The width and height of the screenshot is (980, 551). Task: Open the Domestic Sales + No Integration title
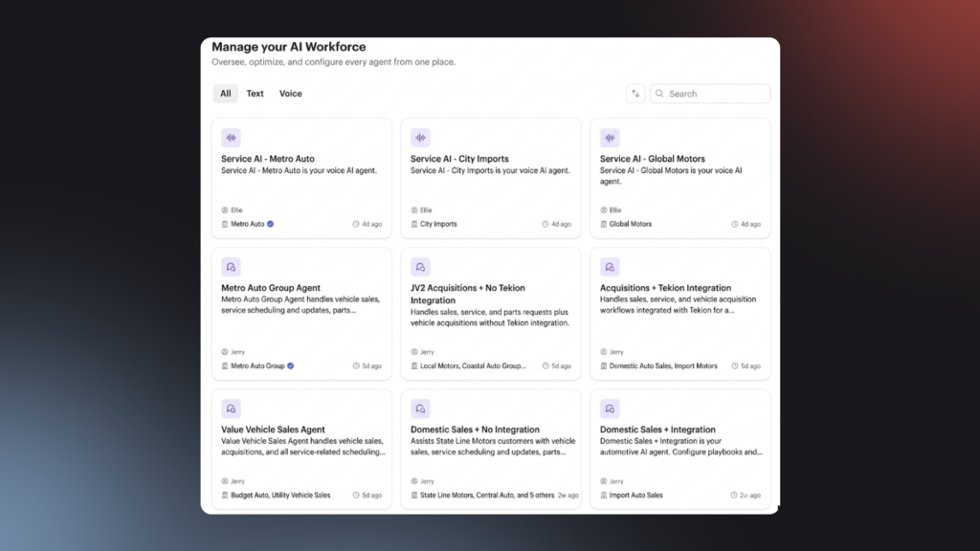point(475,430)
